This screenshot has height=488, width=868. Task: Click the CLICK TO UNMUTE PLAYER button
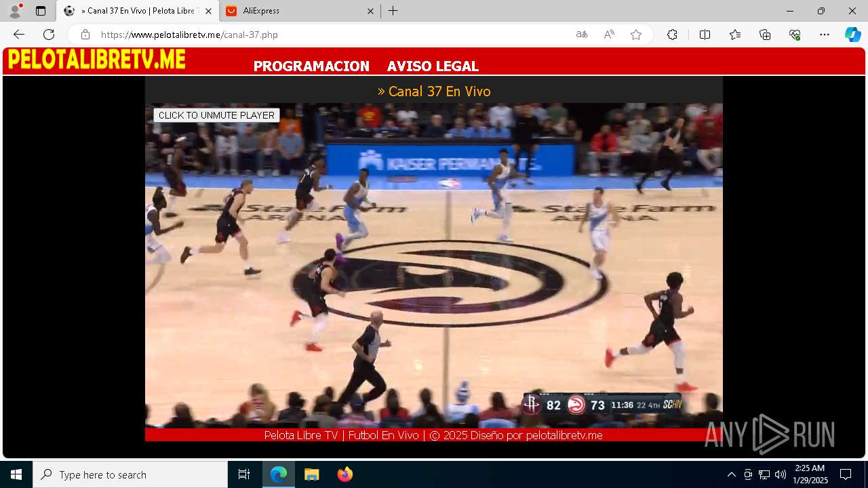(216, 115)
